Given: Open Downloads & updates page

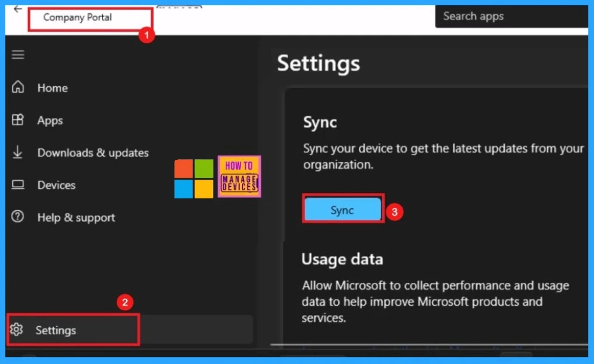Looking at the screenshot, I should point(93,153).
